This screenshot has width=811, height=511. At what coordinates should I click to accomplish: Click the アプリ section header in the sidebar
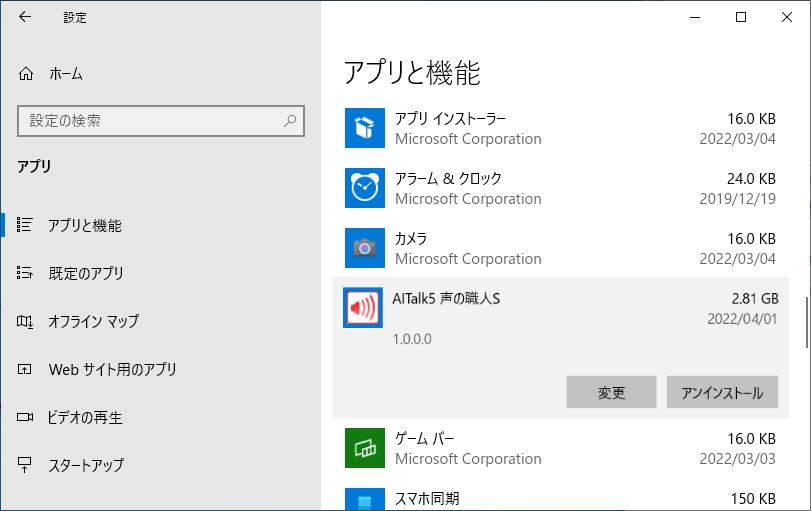click(34, 167)
